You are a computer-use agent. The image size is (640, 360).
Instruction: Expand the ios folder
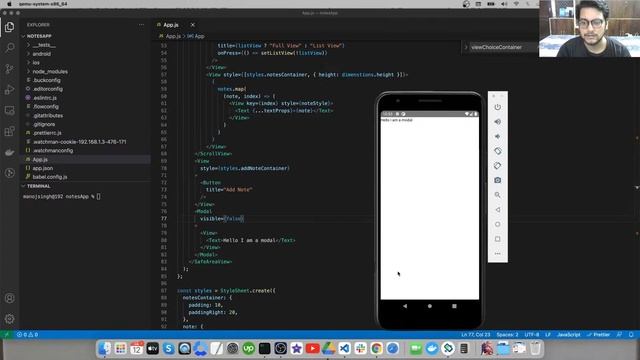pos(36,62)
